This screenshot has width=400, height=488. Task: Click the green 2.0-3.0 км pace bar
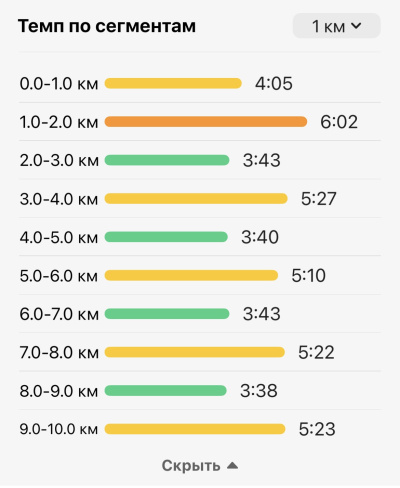point(167,160)
